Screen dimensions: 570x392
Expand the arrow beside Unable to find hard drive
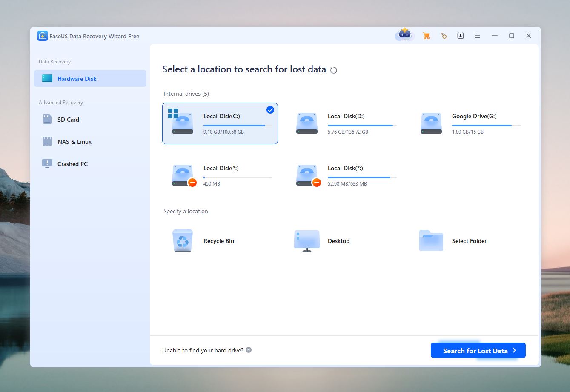pyautogui.click(x=249, y=350)
